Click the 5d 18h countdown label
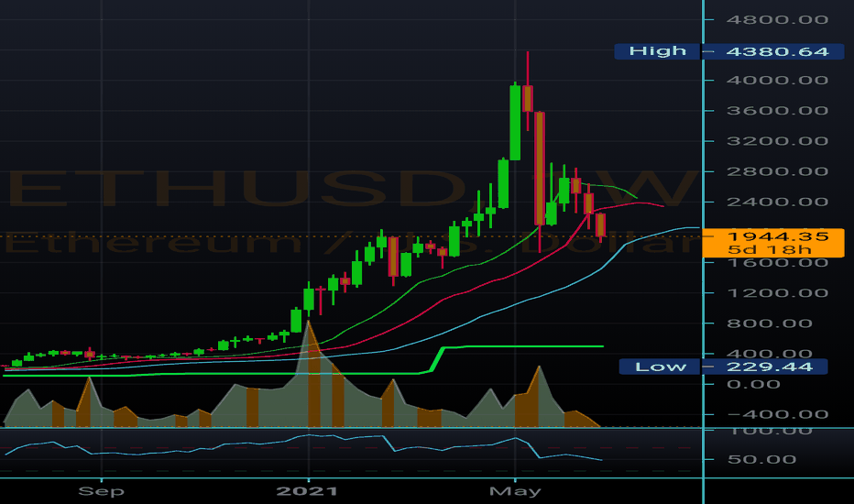The height and width of the screenshot is (504, 854). (x=770, y=250)
